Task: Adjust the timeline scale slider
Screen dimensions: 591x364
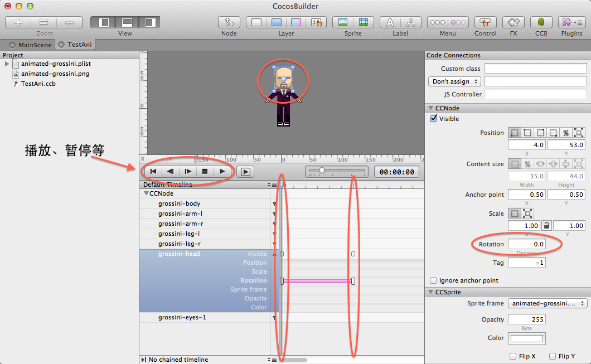Action: (322, 171)
